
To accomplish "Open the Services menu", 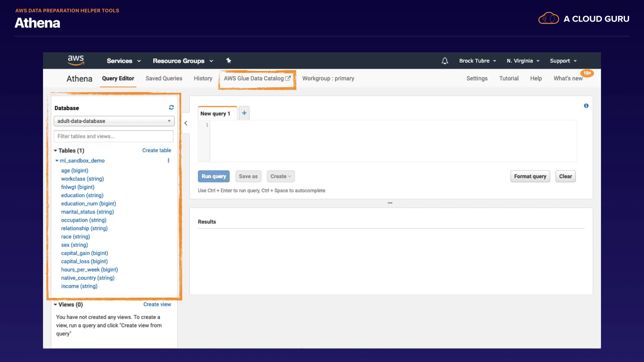I will click(123, 61).
